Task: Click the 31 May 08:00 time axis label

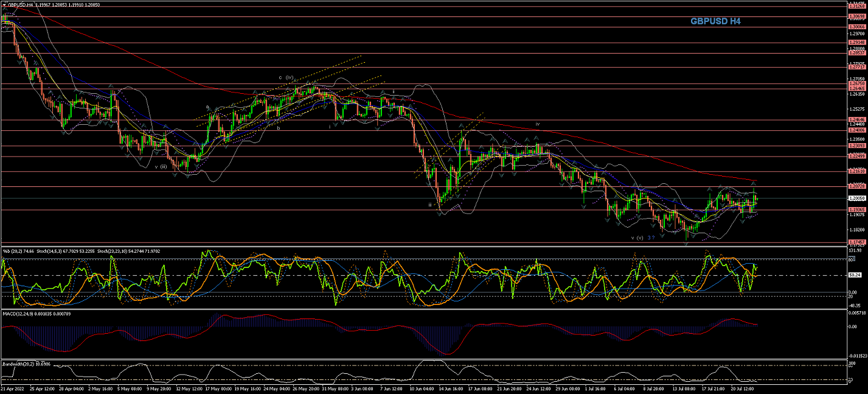Action: 334,387
